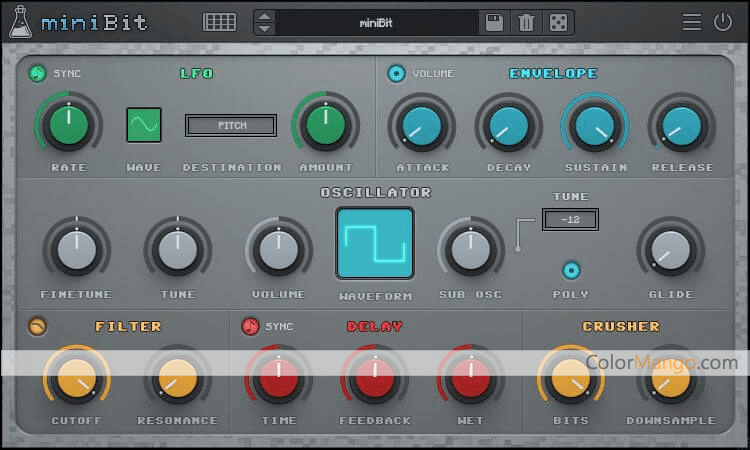Viewport: 750px width, 450px height.
Task: Click the square Waveform display
Action: (x=375, y=243)
